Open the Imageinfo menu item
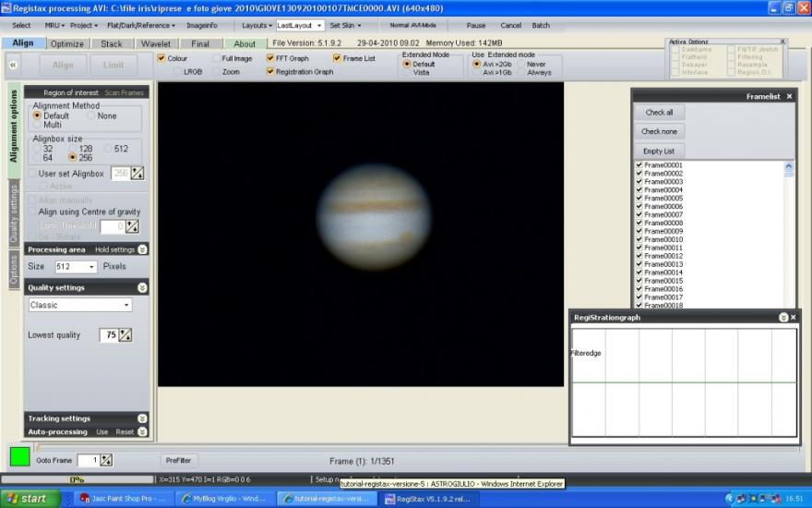This screenshot has height=508, width=812. coord(202,26)
